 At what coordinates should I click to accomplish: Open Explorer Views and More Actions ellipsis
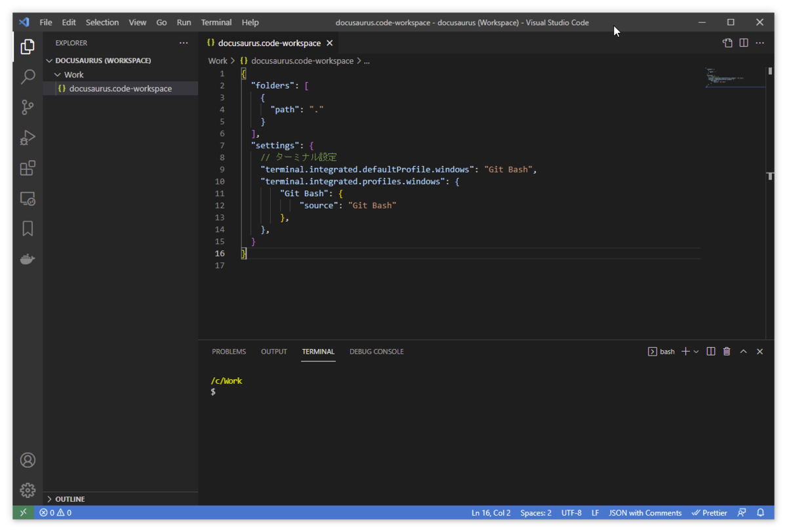(184, 43)
